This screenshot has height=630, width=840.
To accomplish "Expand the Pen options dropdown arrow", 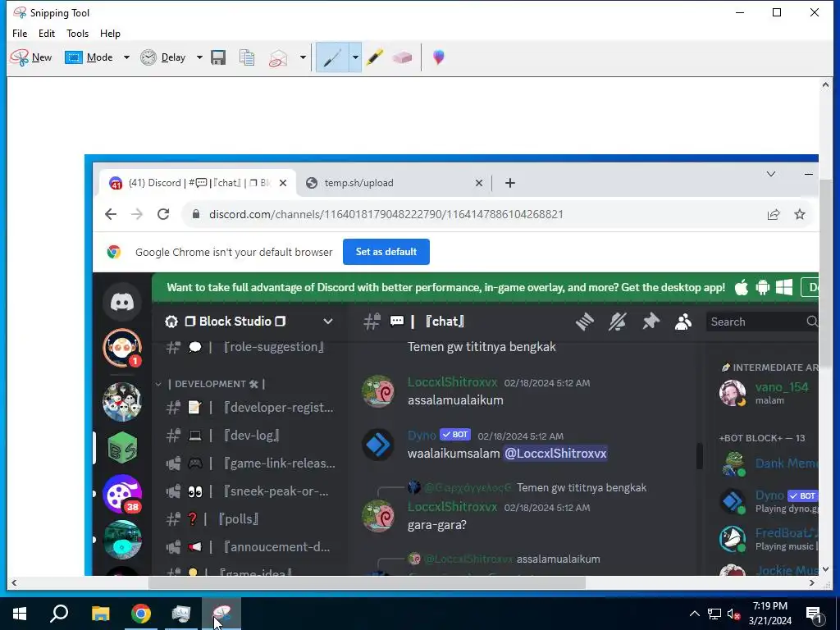I will 355,57.
